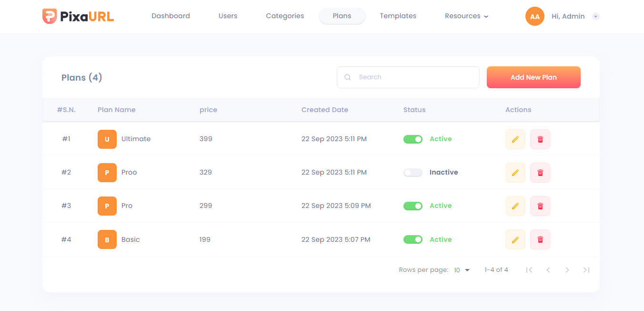Image resolution: width=644 pixels, height=311 pixels.
Task: Navigate to the Dashboard tab
Action: (x=171, y=16)
